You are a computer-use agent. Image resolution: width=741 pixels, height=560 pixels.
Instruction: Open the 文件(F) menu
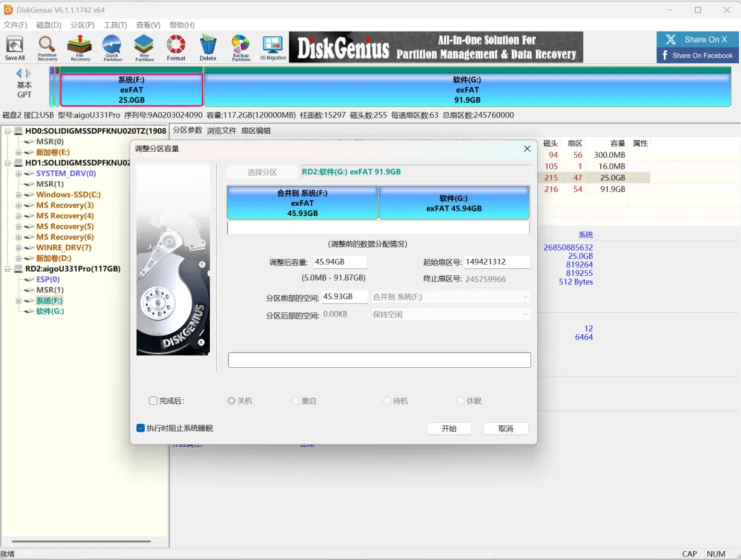tap(16, 25)
